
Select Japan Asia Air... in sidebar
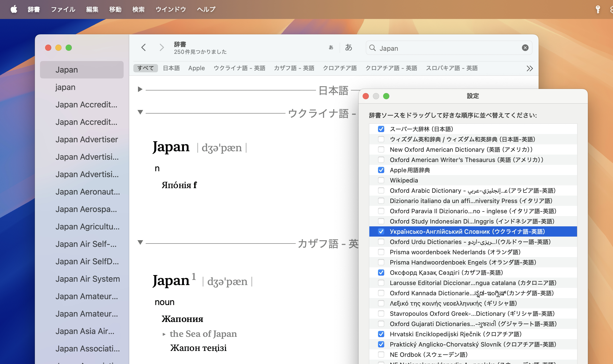(x=82, y=331)
